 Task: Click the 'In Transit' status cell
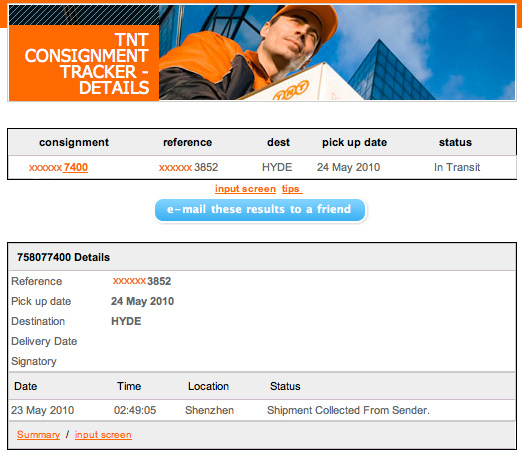coord(457,167)
